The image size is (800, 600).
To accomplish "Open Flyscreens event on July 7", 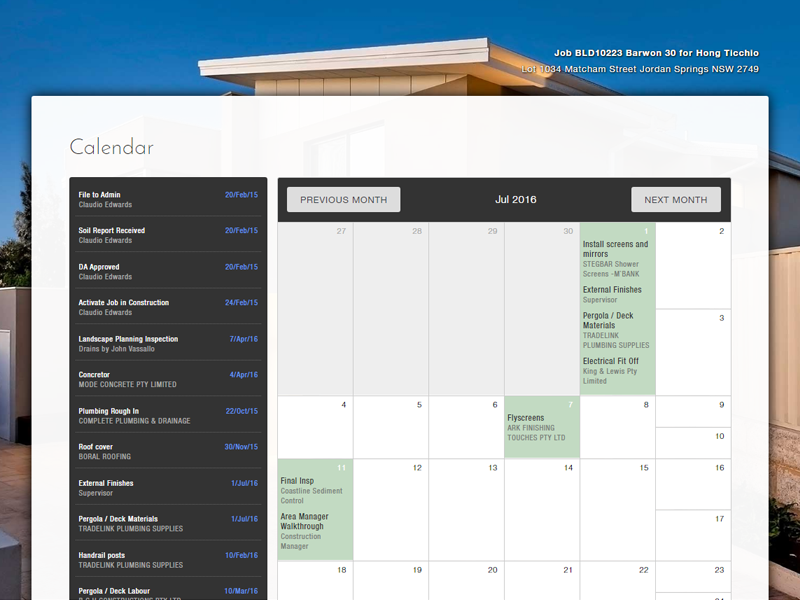I will [x=537, y=428].
